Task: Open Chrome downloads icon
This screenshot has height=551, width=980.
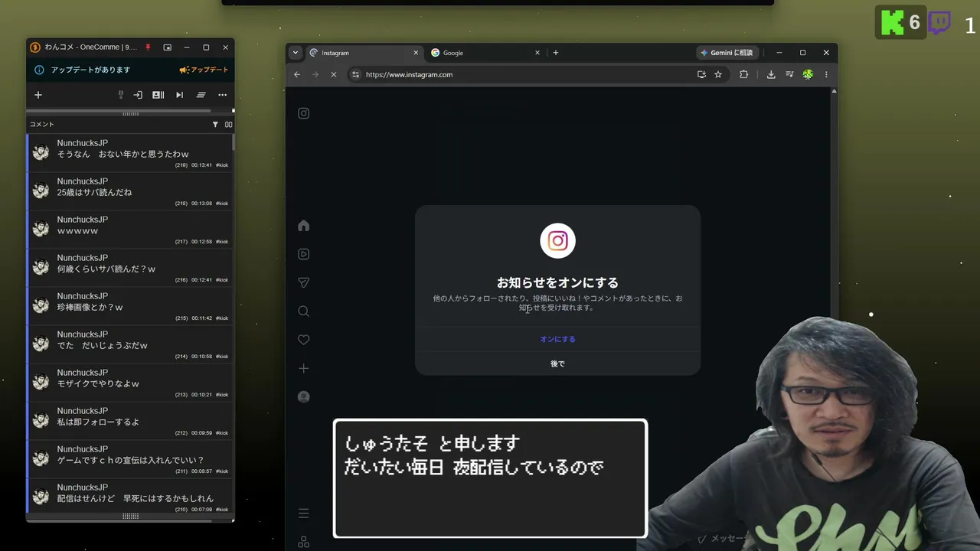Action: [x=771, y=74]
